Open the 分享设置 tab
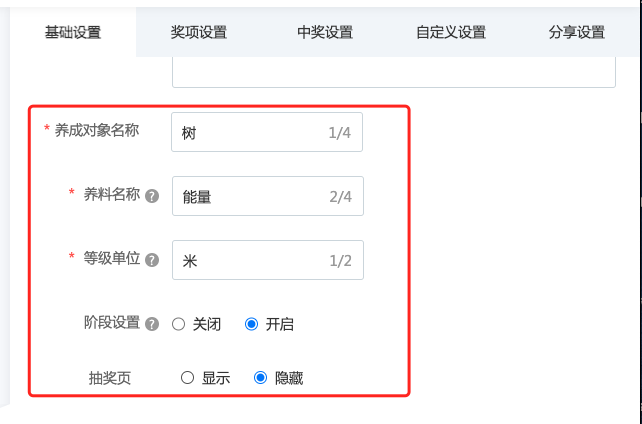The width and height of the screenshot is (642, 424). 577,32
